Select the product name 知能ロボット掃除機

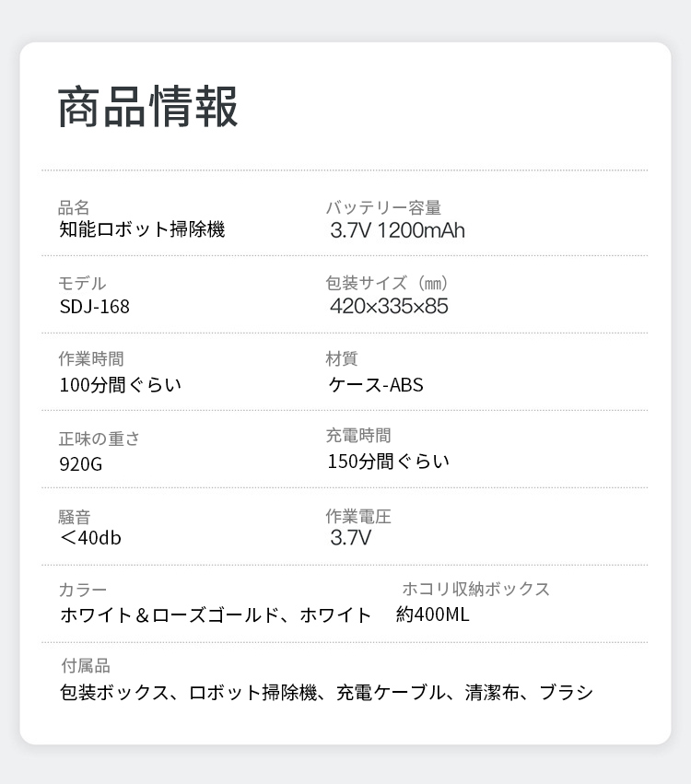(142, 230)
